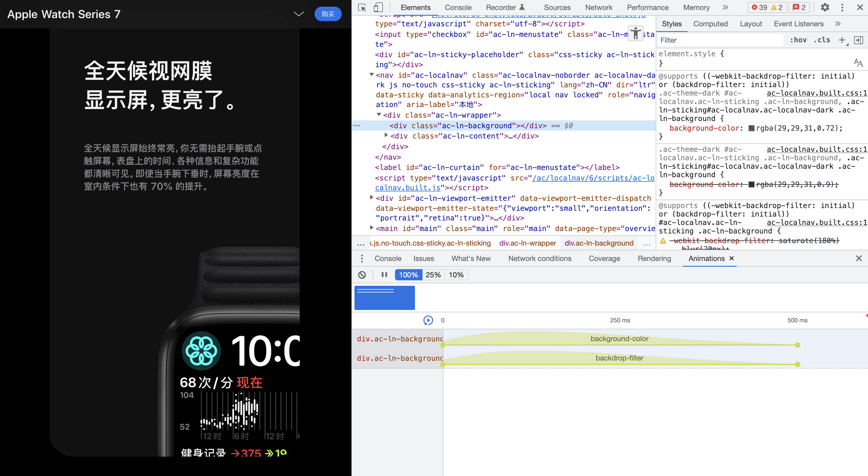The image size is (868, 476).
Task: Open DevTools settings gear
Action: (x=824, y=8)
